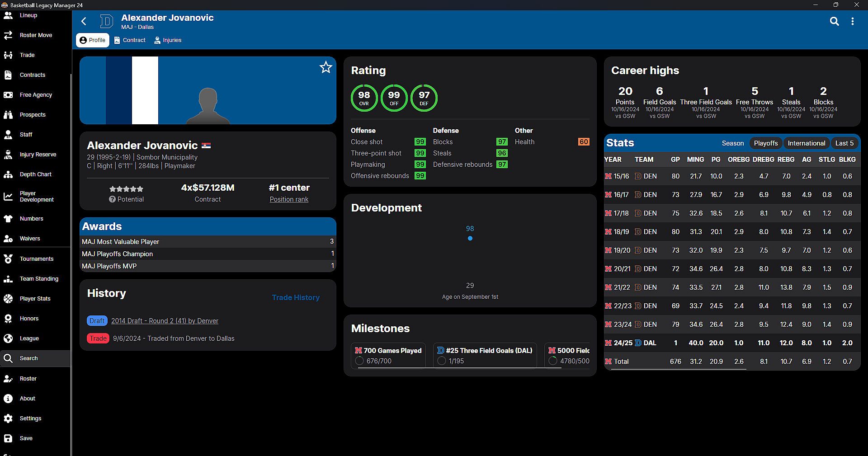Open the Trade History link
The image size is (868, 456).
click(x=296, y=297)
